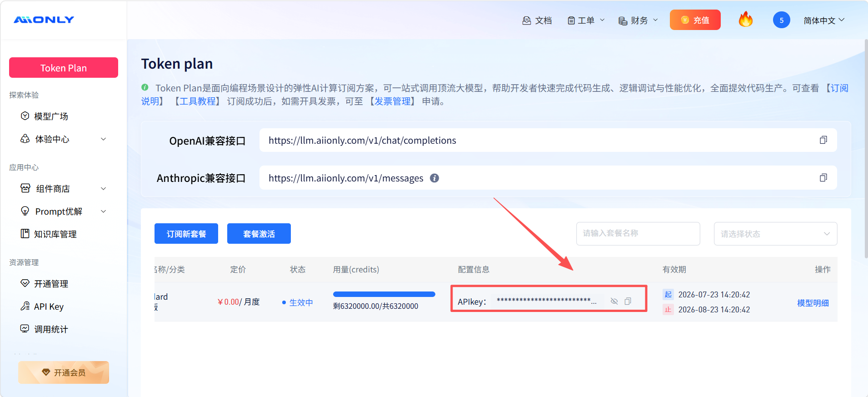Show info about the Anthropic endpoint
This screenshot has width=868, height=397.
point(434,178)
